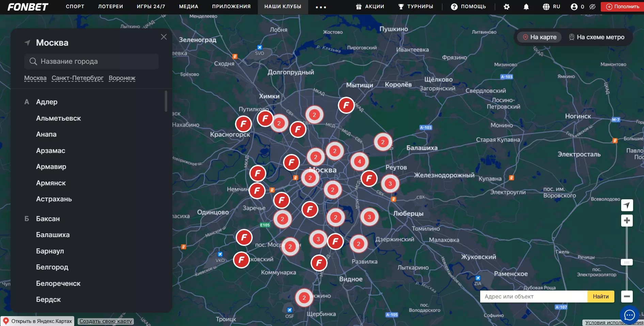Open the live chat bubble
This screenshot has width=644, height=326.
click(x=629, y=315)
